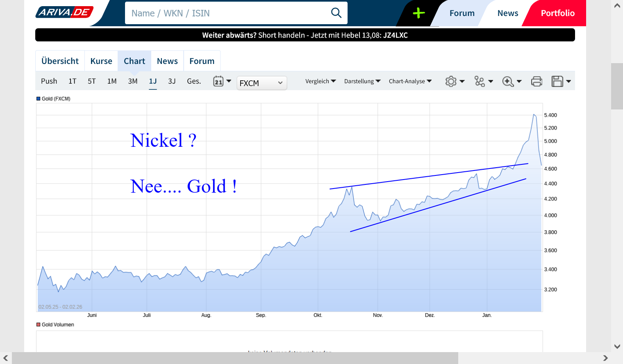Image resolution: width=623 pixels, height=364 pixels.
Task: Click the zoom magnifier icon
Action: [x=508, y=81]
